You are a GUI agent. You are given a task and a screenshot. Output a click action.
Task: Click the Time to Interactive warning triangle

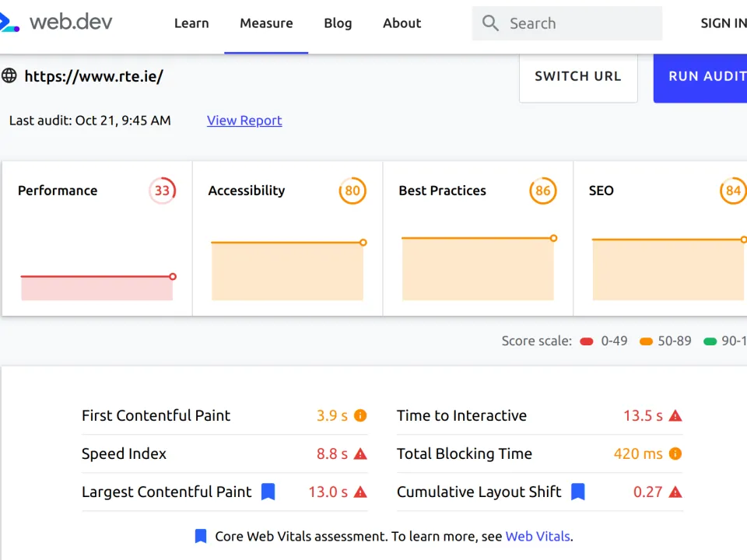675,415
